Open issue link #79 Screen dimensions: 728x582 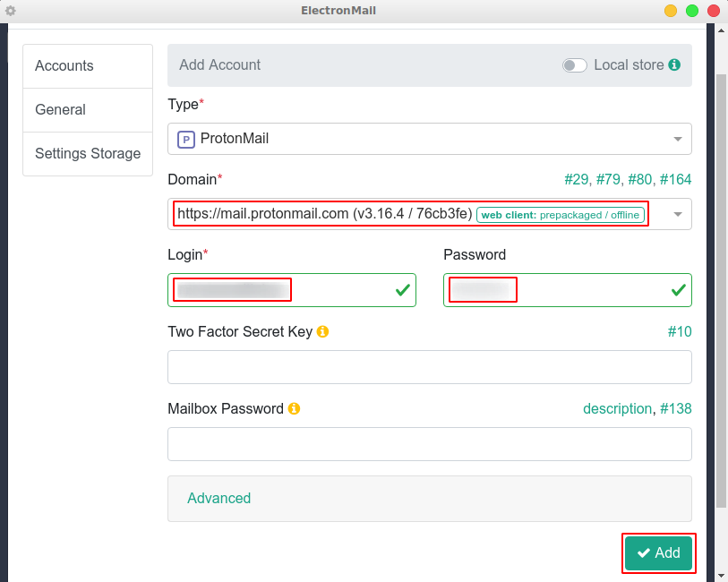click(608, 180)
